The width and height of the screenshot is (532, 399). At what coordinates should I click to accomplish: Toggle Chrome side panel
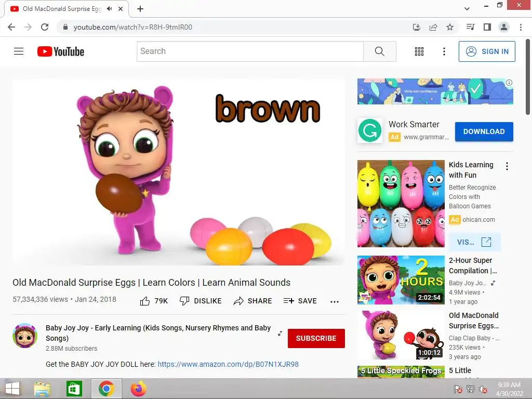(x=487, y=27)
